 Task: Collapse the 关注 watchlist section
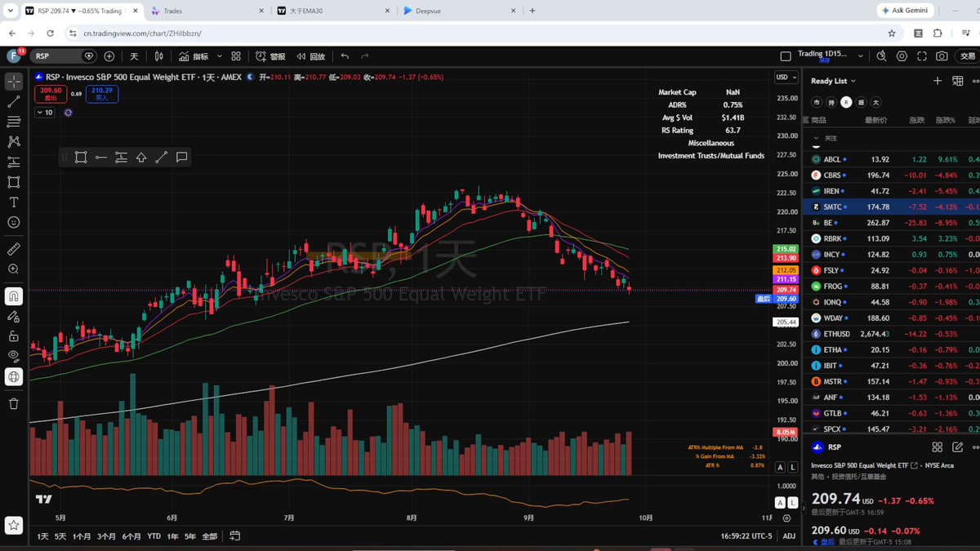click(x=816, y=138)
